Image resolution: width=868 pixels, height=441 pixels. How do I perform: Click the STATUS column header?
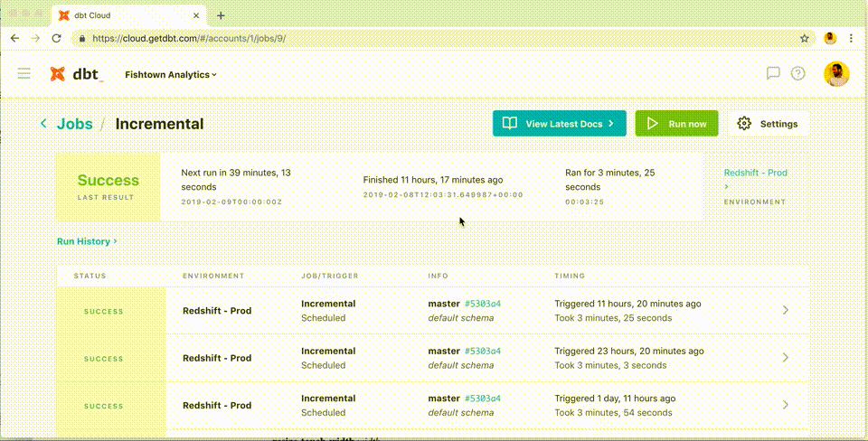pyautogui.click(x=90, y=276)
